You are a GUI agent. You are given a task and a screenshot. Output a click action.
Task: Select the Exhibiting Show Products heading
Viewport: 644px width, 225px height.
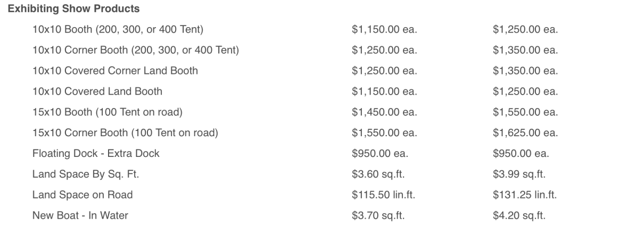coord(74,9)
